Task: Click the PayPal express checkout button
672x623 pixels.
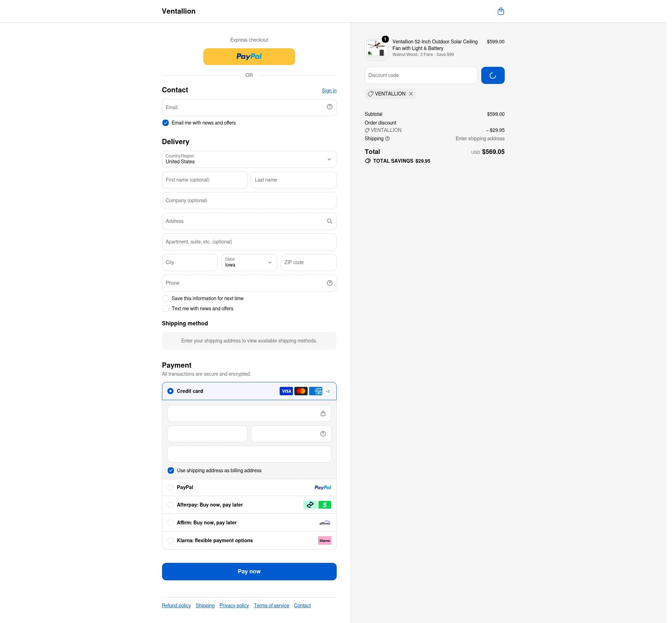Action: point(249,57)
